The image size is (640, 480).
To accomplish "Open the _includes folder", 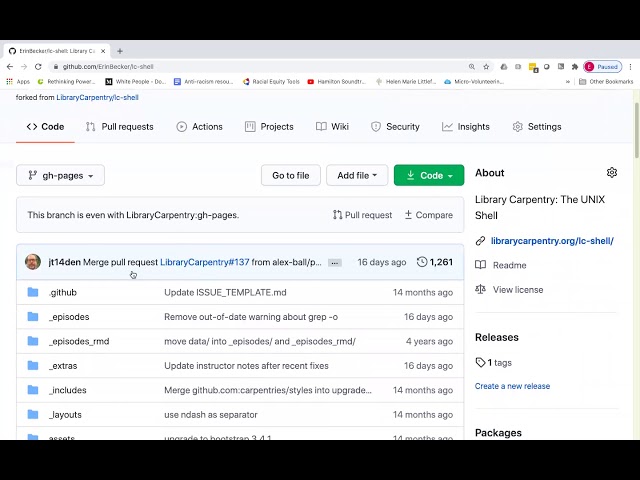I will [68, 390].
